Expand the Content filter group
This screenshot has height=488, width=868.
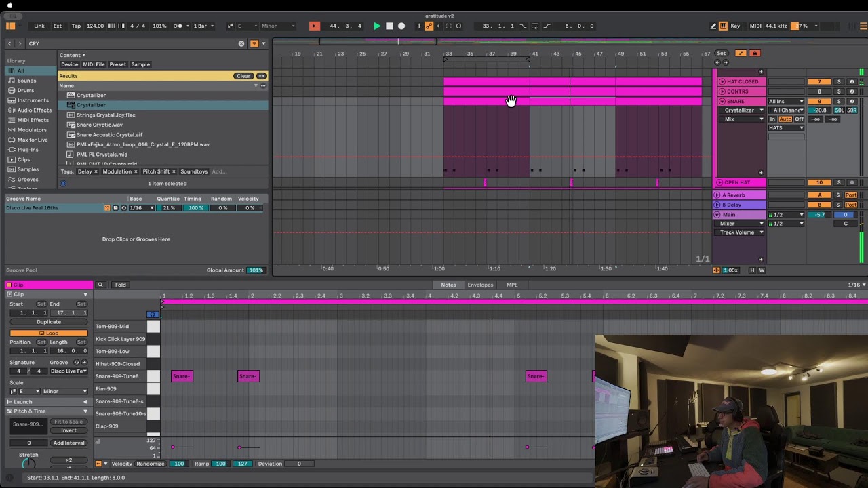pos(73,55)
